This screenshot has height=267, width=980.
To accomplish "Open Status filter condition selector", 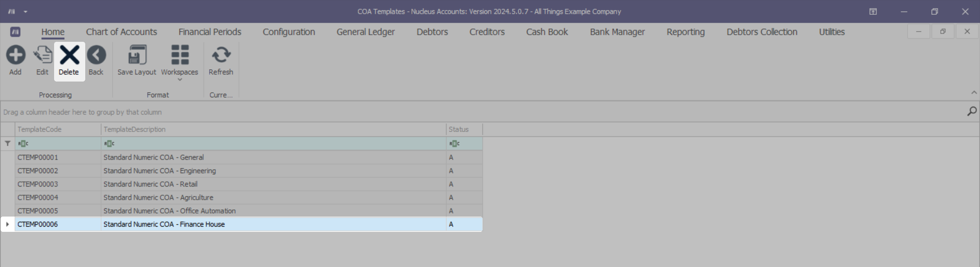I will (x=454, y=144).
